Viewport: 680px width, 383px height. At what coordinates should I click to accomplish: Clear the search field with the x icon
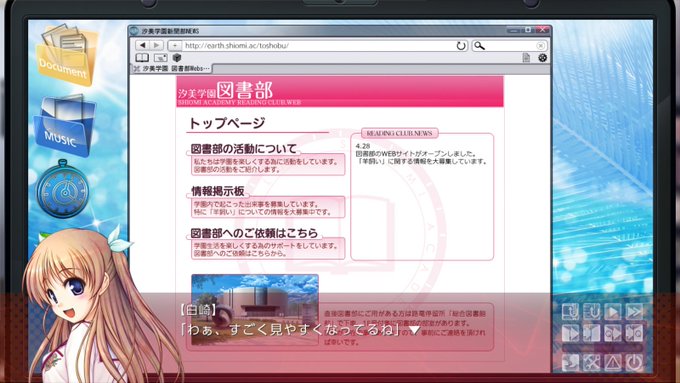click(x=540, y=46)
